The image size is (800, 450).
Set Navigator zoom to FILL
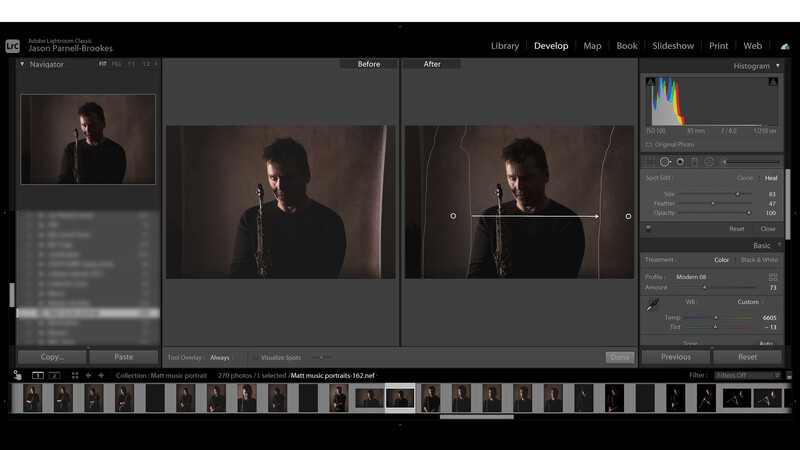pos(117,64)
